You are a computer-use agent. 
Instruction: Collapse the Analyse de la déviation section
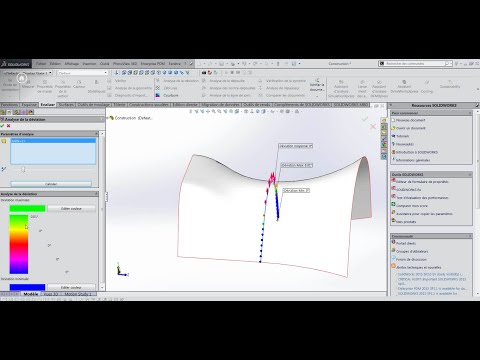(96, 194)
